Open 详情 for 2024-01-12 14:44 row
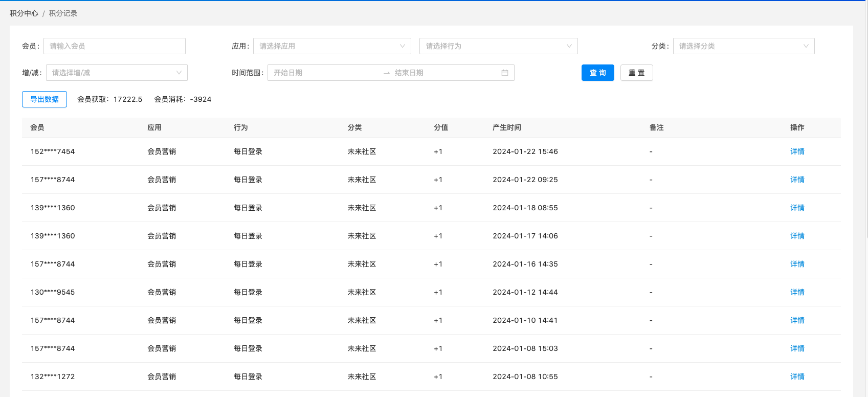Viewport: 868px width, 397px height. pos(797,292)
